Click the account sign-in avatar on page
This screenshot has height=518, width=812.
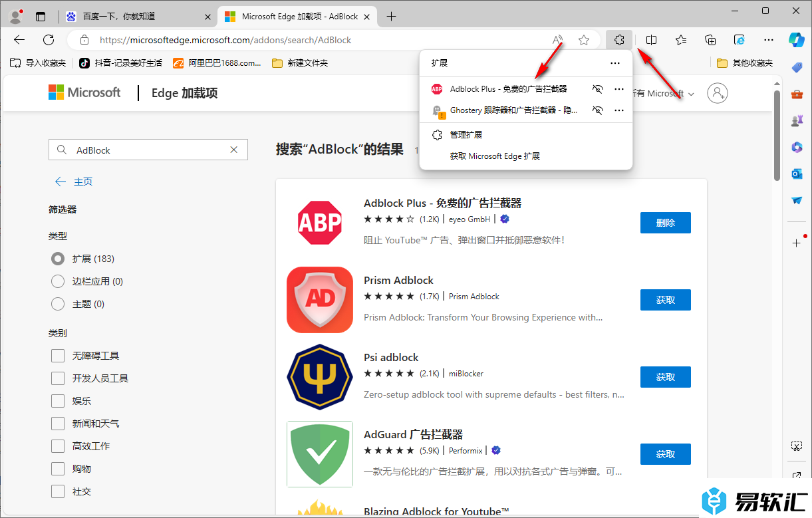pos(718,93)
